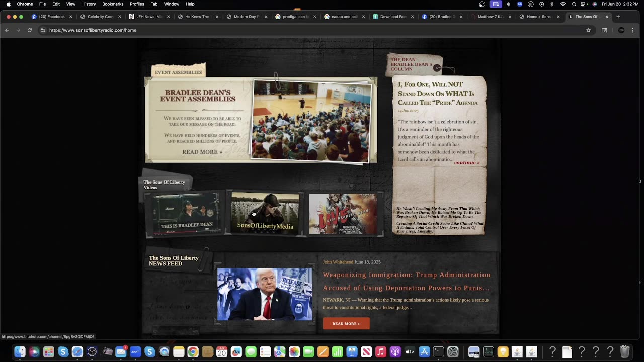Open Google Chrome from the Dock

[x=193, y=352]
